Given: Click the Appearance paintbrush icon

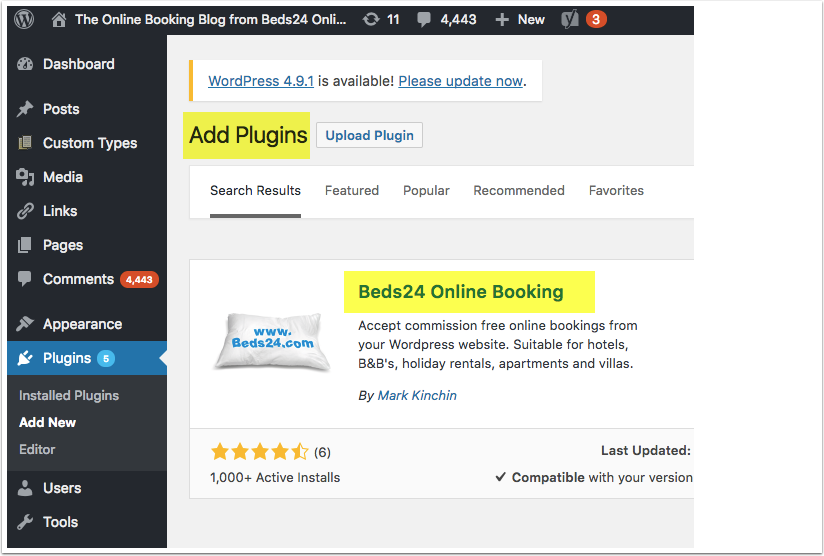Looking at the screenshot, I should 25,324.
